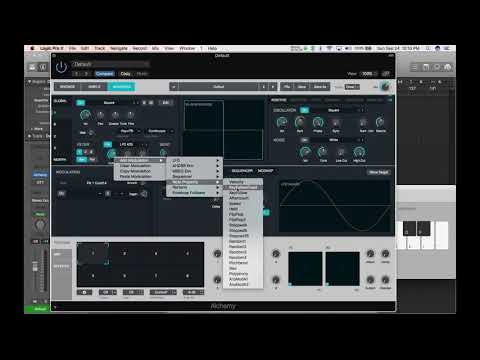Select performance pad 1 in transform grid
Screen dimensions: 480x360
click(x=93, y=253)
